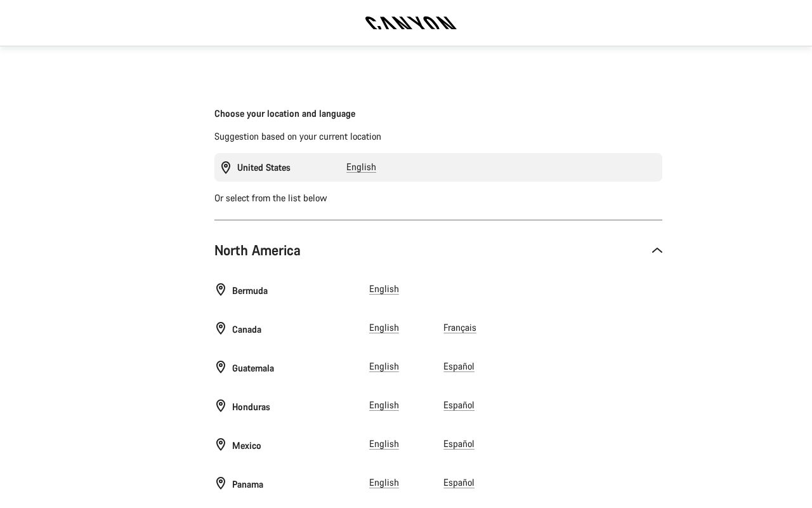
Task: Select Español for Panama
Action: point(459,483)
